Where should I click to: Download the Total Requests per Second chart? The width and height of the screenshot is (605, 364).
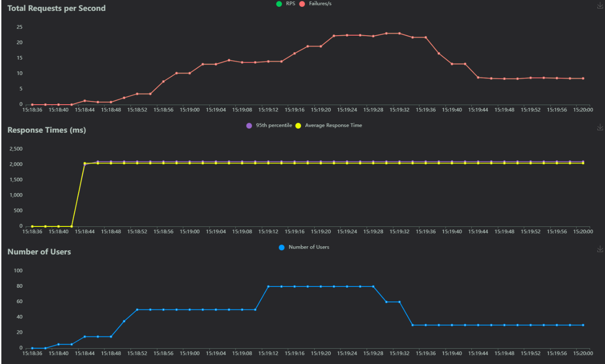(600, 5)
